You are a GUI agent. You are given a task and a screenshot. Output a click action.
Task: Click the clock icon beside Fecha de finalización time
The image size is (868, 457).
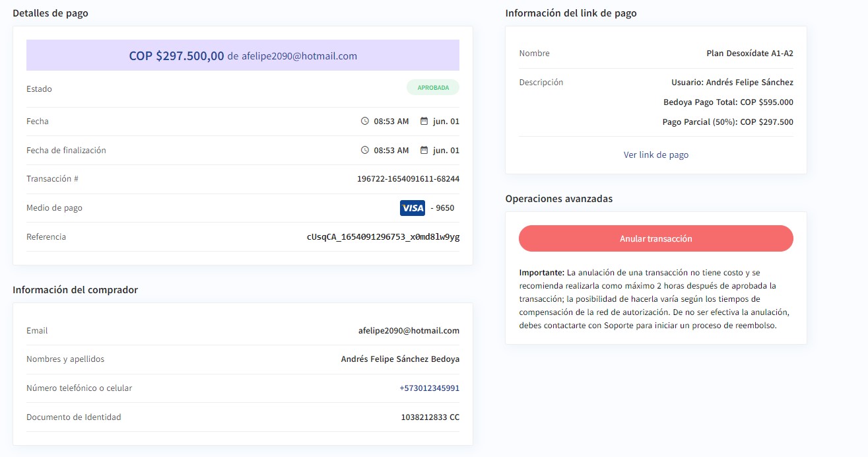(x=365, y=151)
